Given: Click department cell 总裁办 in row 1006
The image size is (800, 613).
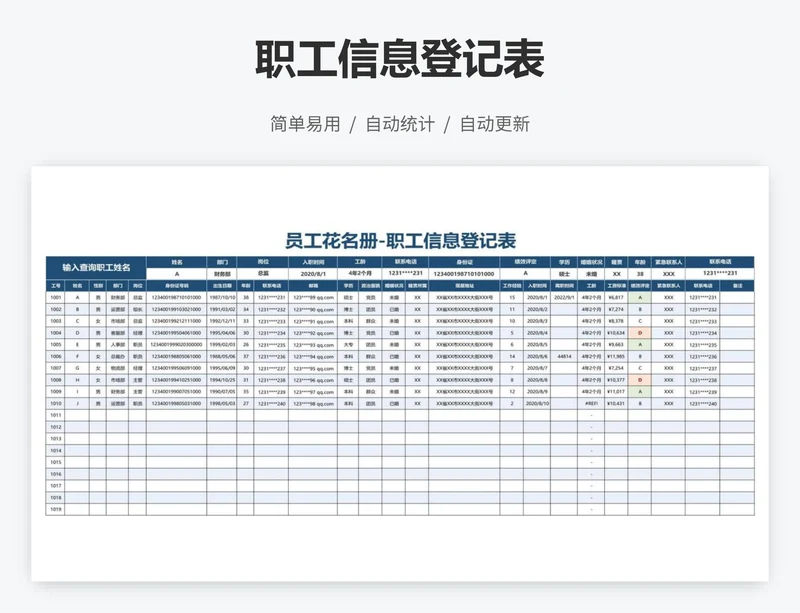Looking at the screenshot, I should coord(117,356).
